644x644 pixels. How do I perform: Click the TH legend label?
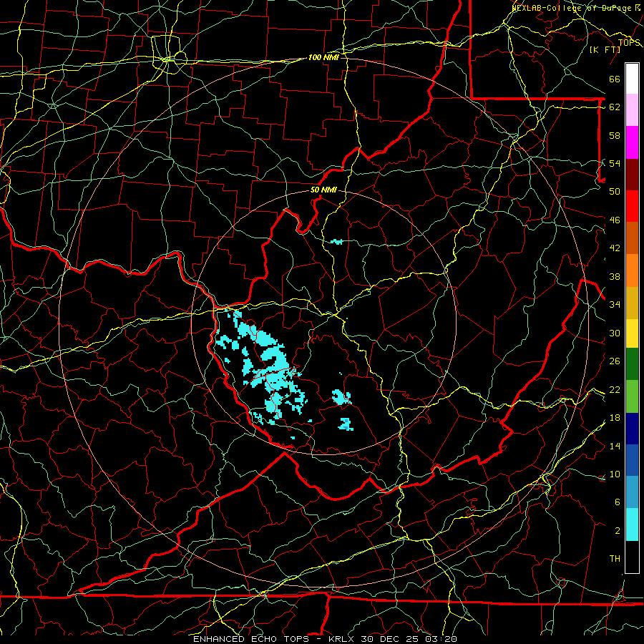point(615,559)
